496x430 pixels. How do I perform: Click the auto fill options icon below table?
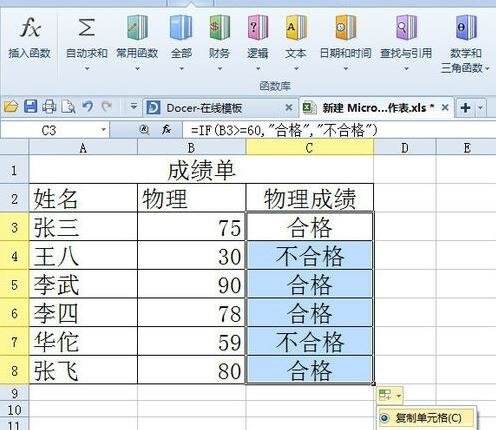click(x=390, y=395)
